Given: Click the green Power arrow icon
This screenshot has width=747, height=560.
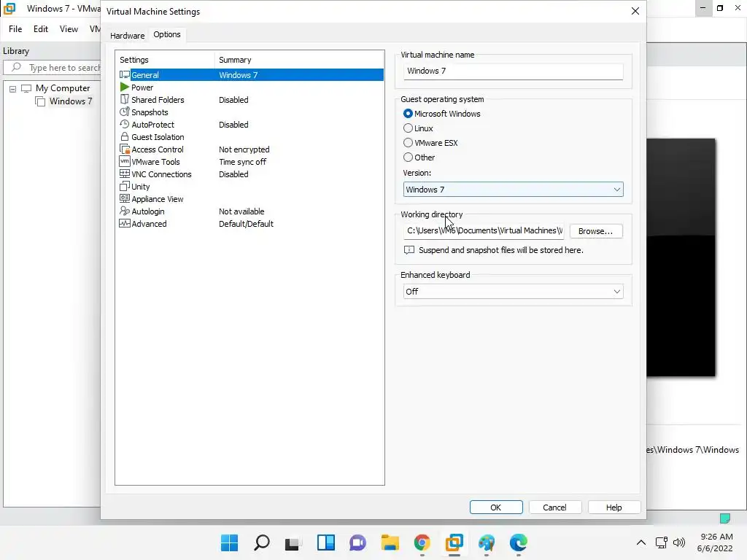Looking at the screenshot, I should (x=124, y=87).
